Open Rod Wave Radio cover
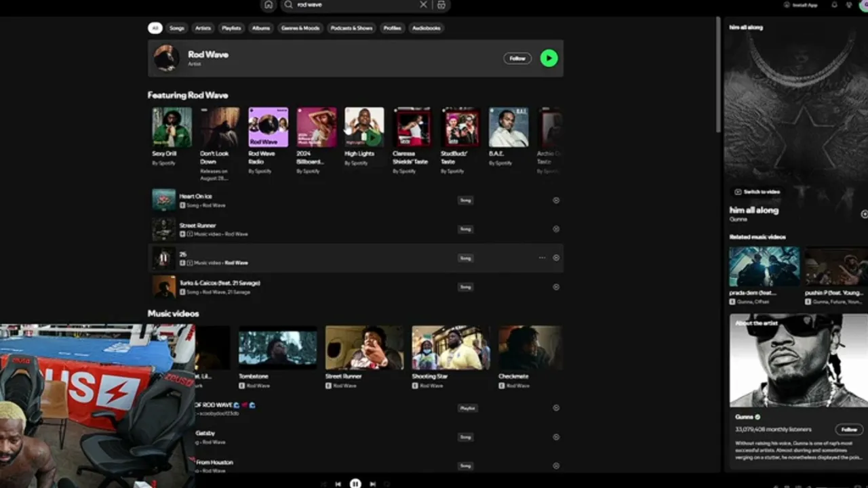Screen dimensions: 868x488 click(268, 127)
